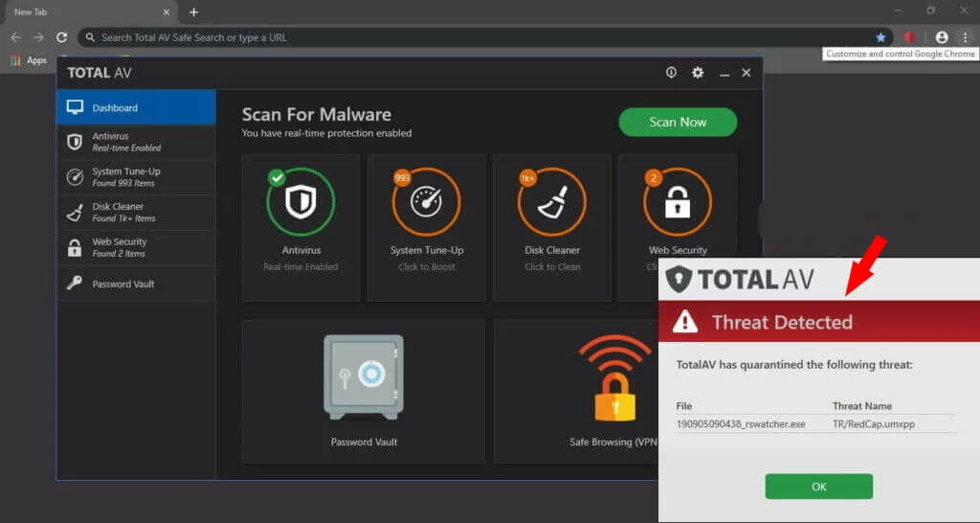The image size is (980, 523).
Task: Click OK on Threat Detected dialog
Action: [818, 487]
